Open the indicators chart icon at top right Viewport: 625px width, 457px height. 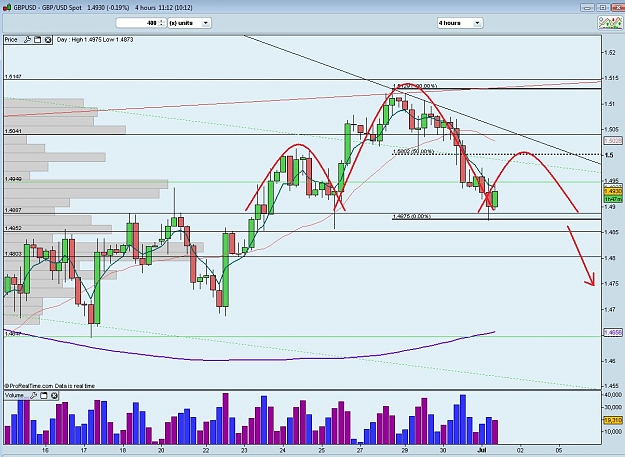[x=610, y=23]
